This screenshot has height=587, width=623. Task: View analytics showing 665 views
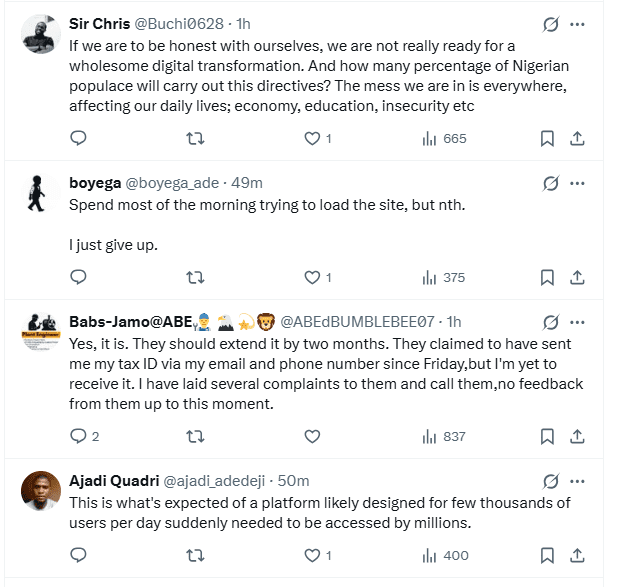(444, 138)
